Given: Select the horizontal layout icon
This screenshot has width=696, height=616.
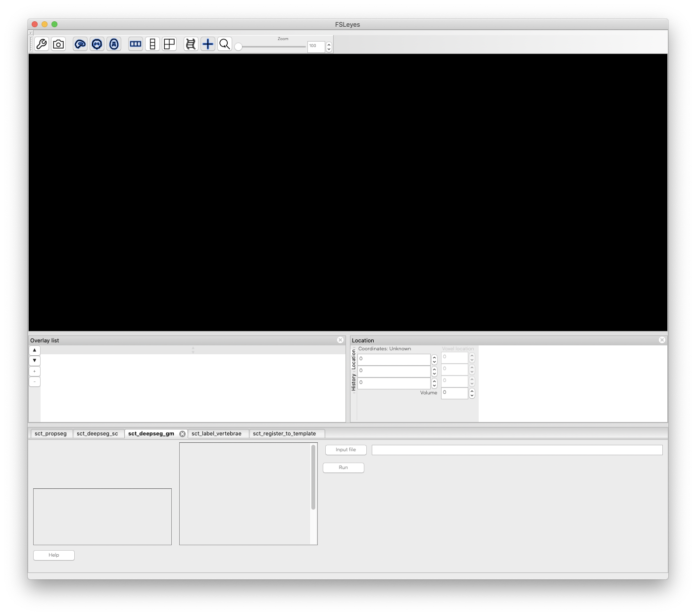Looking at the screenshot, I should coord(136,44).
